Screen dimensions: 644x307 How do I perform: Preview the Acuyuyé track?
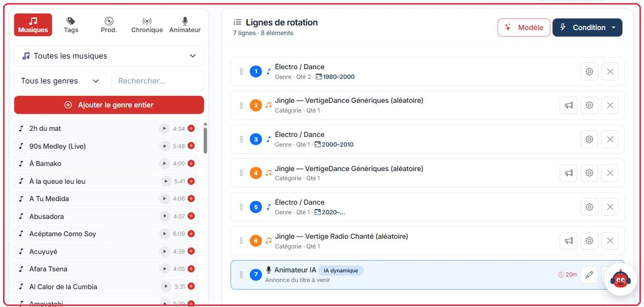pyautogui.click(x=164, y=252)
